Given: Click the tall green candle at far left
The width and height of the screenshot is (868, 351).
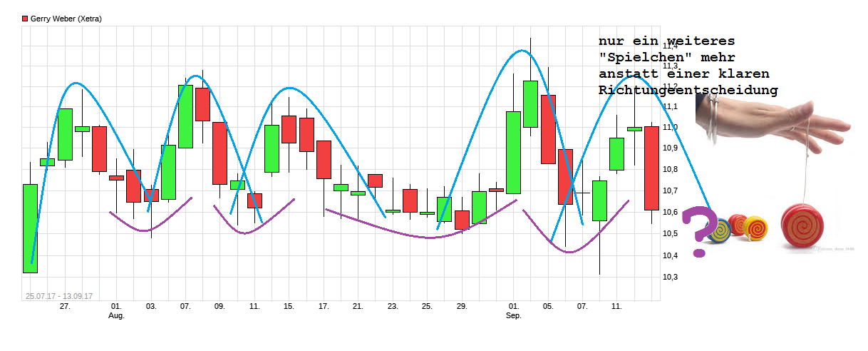Looking at the screenshot, I should 30,228.
